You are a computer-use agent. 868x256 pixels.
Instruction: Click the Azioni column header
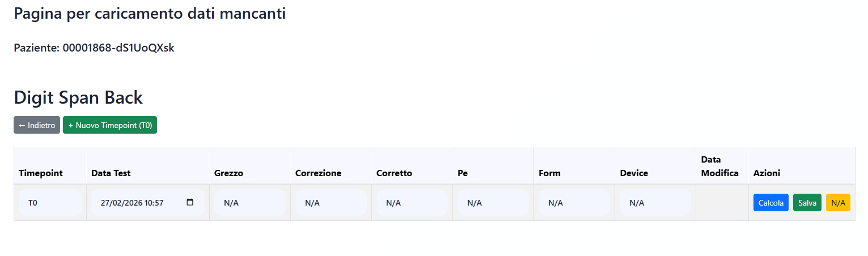coord(767,173)
